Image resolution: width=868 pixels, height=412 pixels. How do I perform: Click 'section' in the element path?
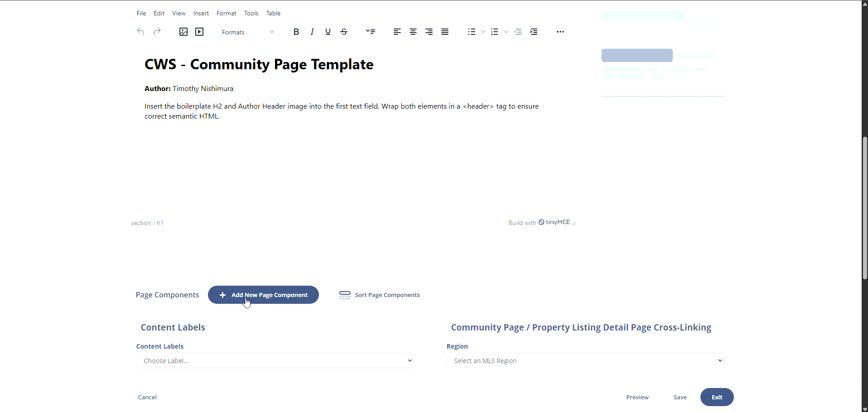tap(141, 223)
